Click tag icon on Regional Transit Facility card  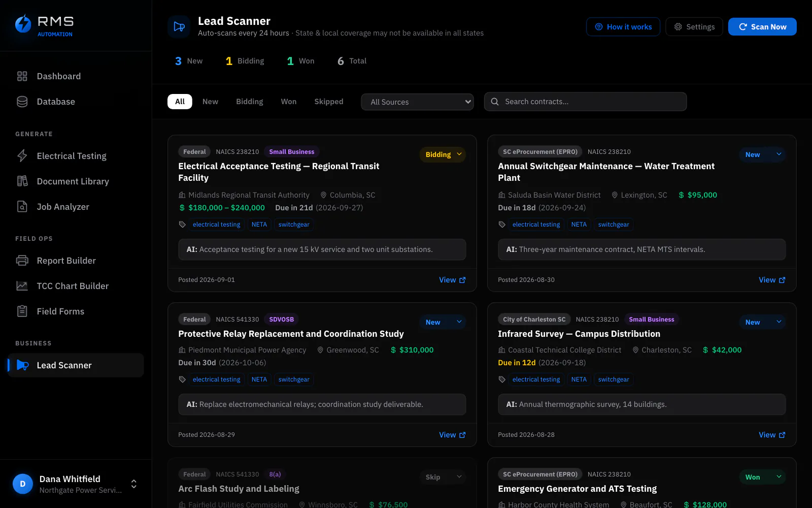pos(182,225)
